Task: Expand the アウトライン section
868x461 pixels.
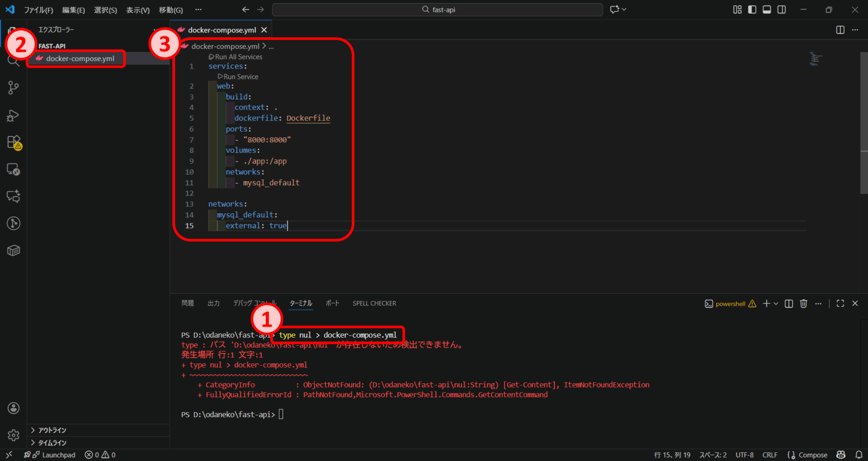Action: (51, 430)
